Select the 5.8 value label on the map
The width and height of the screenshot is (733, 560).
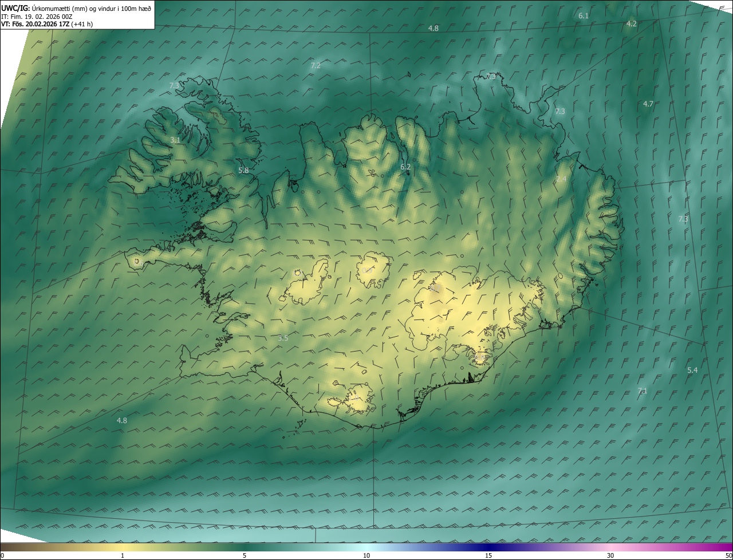(243, 170)
